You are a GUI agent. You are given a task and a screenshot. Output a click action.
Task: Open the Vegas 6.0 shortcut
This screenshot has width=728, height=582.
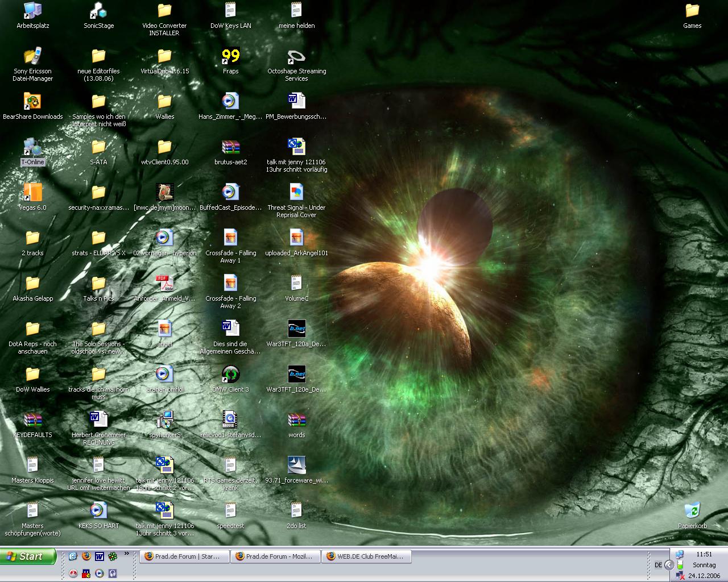pos(32,193)
